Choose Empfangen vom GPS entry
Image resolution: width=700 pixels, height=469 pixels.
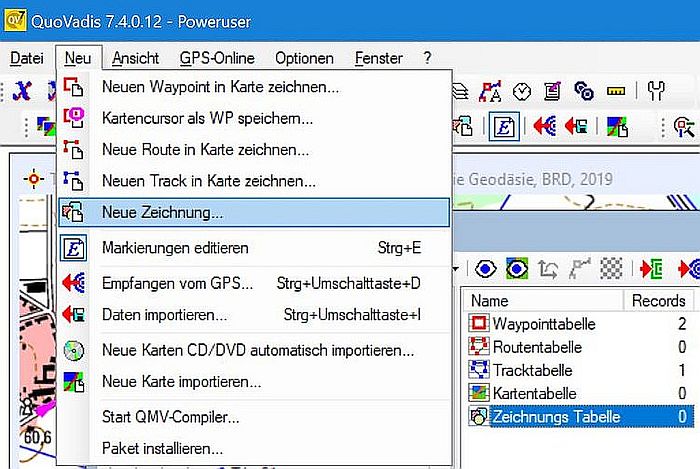[x=254, y=283]
